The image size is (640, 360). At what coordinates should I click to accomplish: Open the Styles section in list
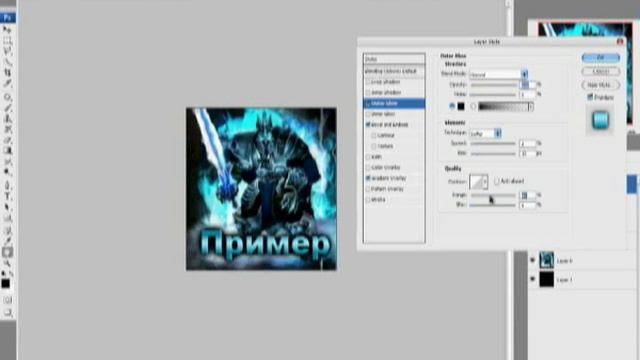click(394, 59)
